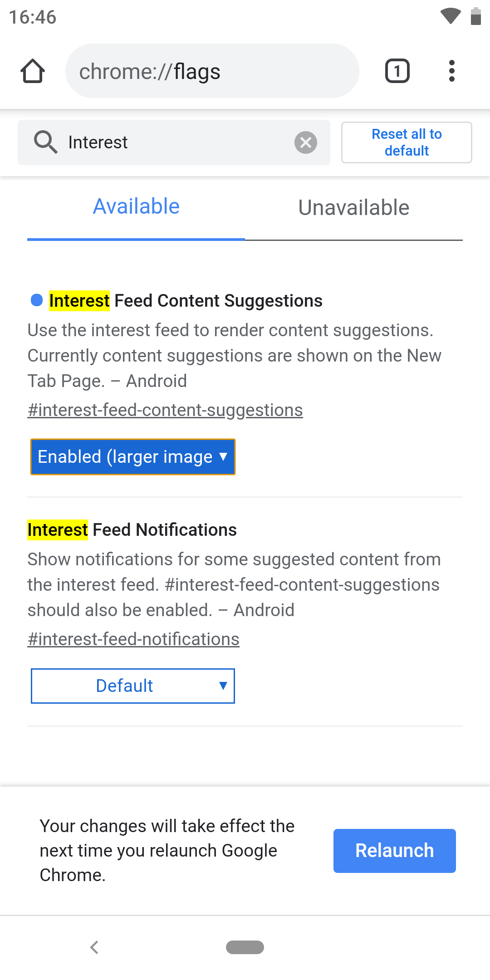This screenshot has width=490, height=980.
Task: Tap the magnifier search icon
Action: [x=46, y=142]
